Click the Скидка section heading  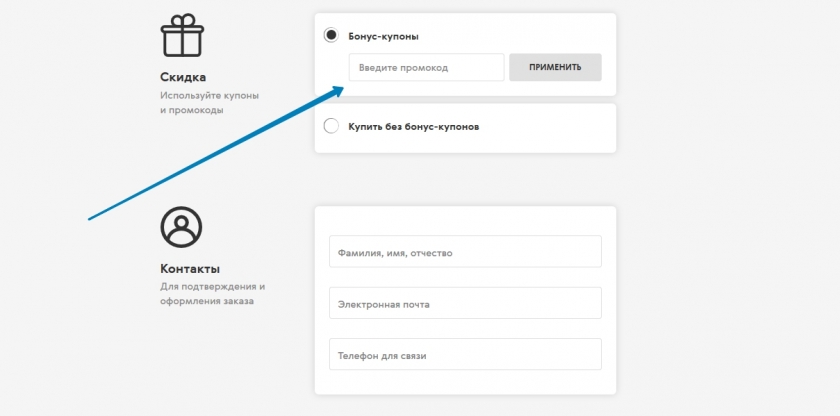coord(183,77)
